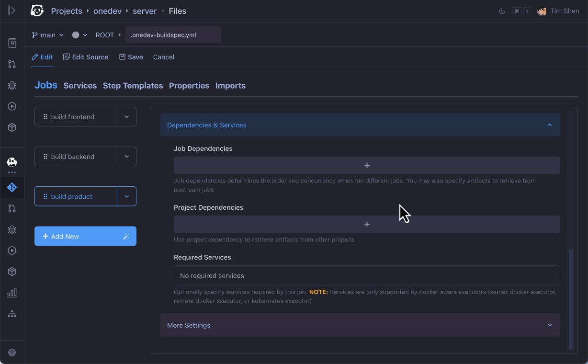Open the help question-mark icon
This screenshot has height=364, width=588.
tap(12, 352)
